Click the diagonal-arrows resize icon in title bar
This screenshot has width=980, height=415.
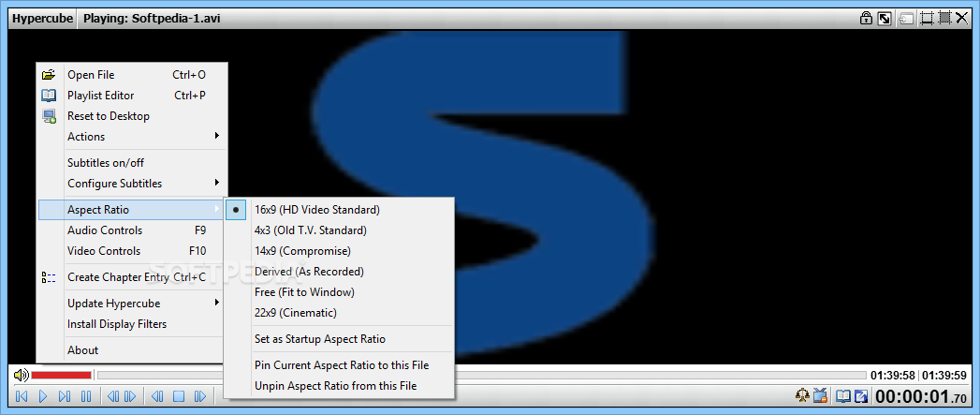click(885, 18)
